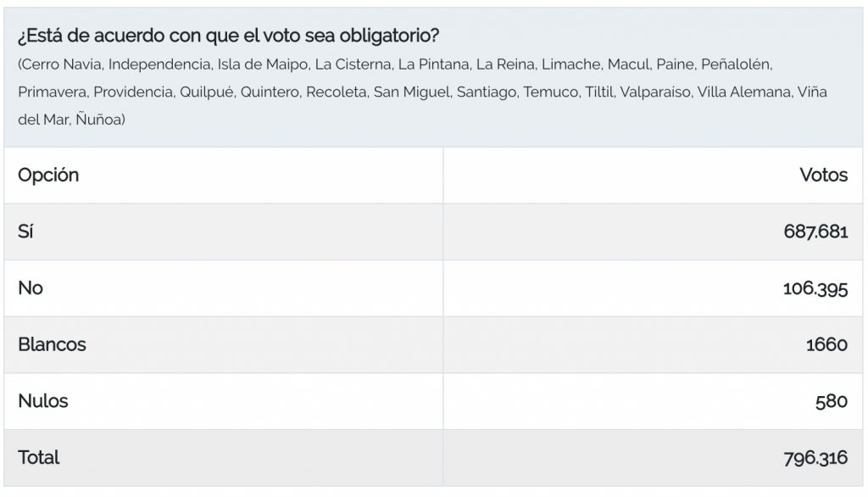The image size is (868, 497).
Task: Select the Total row label
Action: click(38, 457)
